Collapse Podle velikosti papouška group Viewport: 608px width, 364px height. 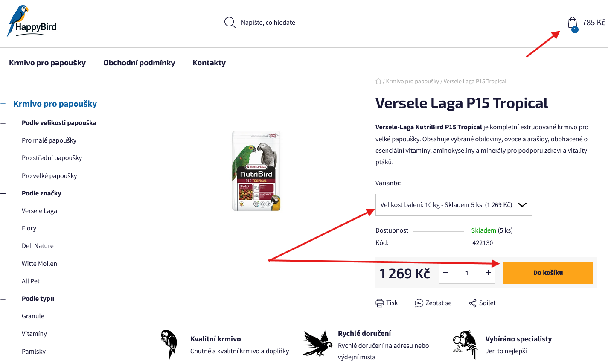tap(3, 123)
